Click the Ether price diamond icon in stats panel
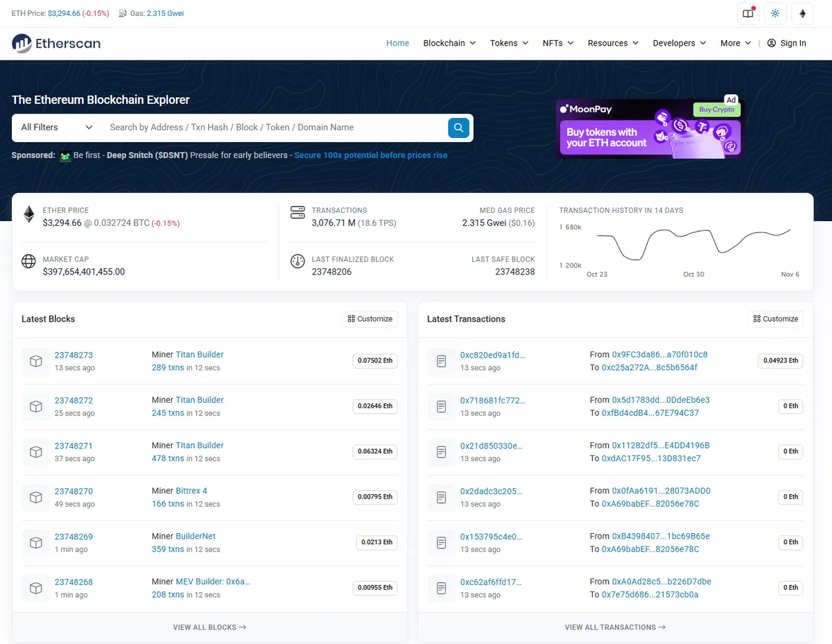The image size is (832, 644). coord(28,214)
